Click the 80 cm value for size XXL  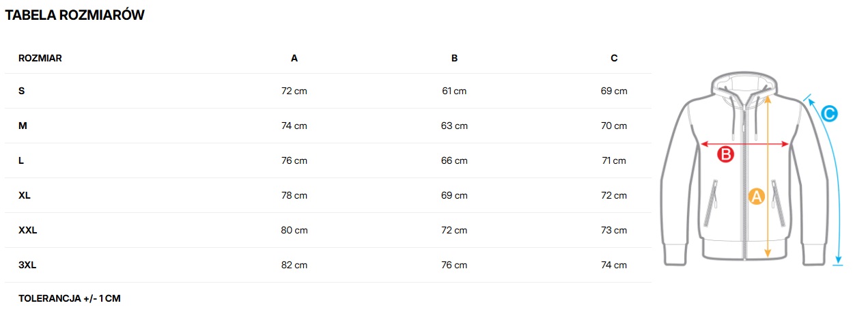294,230
